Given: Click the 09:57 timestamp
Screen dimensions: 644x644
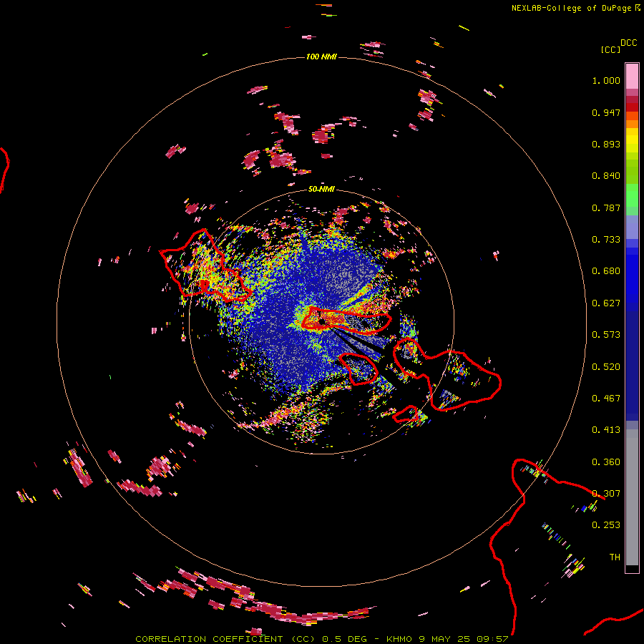Looking at the screenshot, I should tap(492, 639).
